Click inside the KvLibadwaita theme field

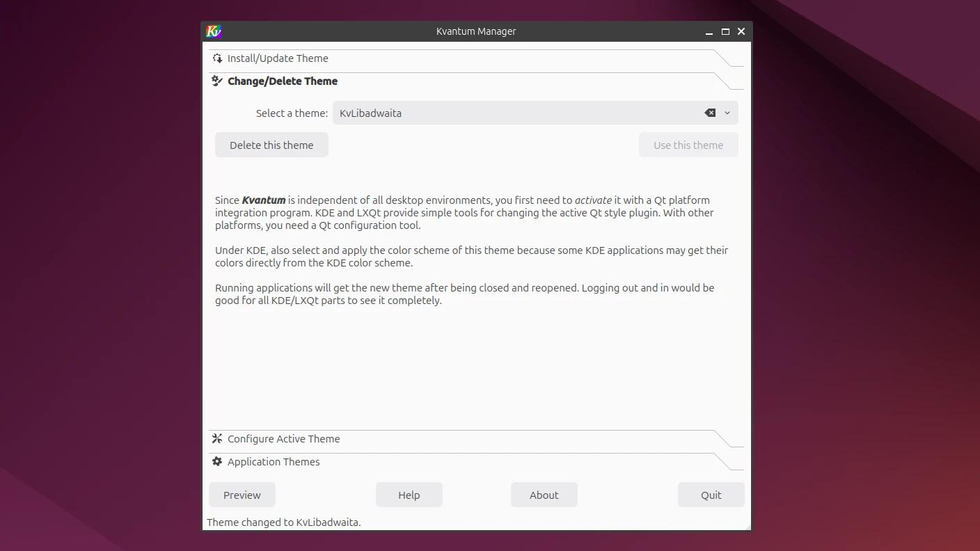pos(515,113)
